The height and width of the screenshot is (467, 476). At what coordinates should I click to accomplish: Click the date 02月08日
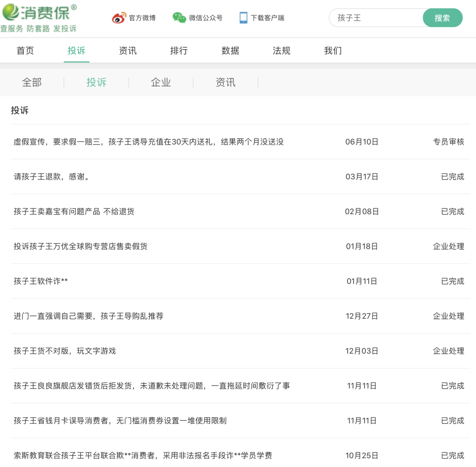coord(362,211)
